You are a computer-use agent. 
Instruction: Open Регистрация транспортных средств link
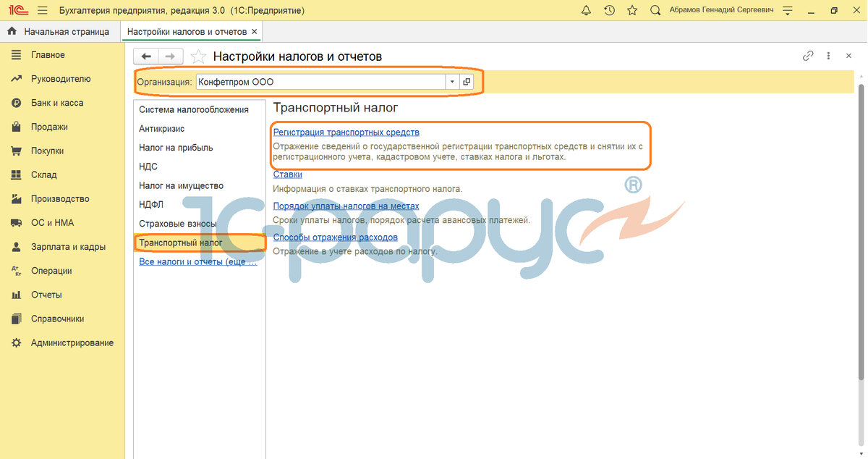click(346, 132)
